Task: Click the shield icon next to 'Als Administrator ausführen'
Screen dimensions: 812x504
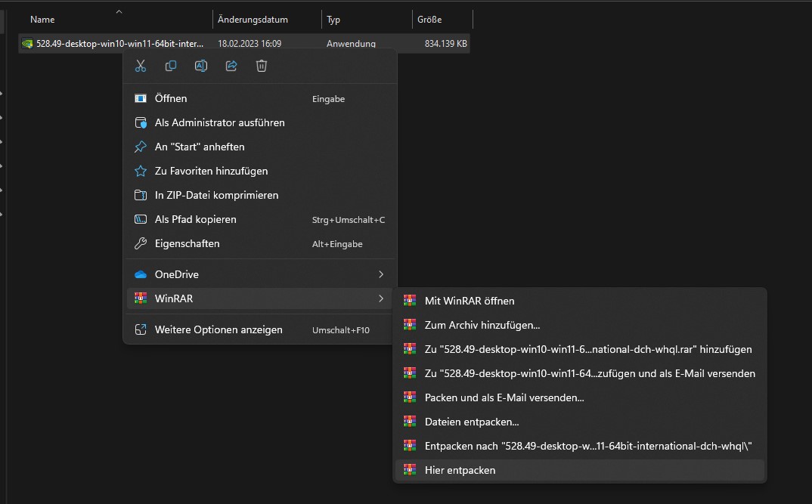Action: (x=140, y=122)
